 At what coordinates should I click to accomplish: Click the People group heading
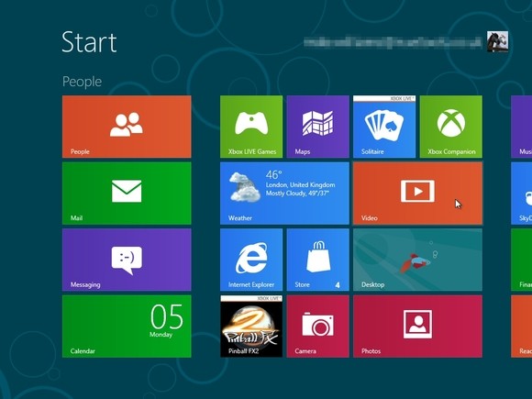click(83, 82)
